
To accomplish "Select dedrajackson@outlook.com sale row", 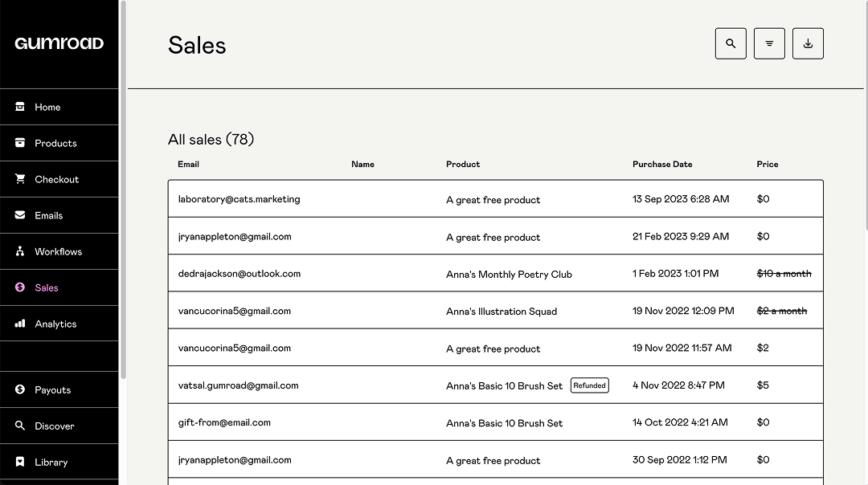I will coord(495,273).
